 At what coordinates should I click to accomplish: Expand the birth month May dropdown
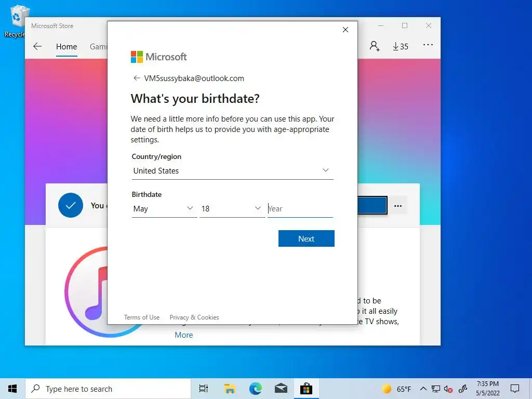(x=164, y=209)
